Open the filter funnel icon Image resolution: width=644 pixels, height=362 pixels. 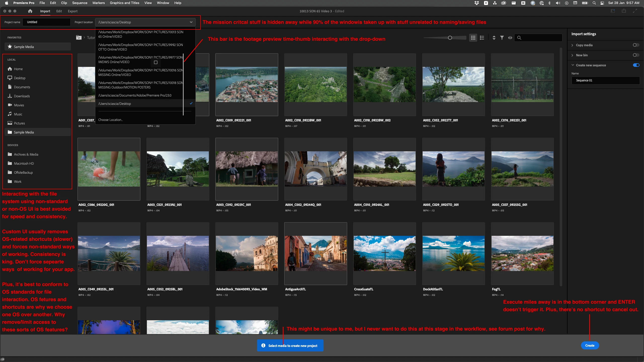click(502, 38)
